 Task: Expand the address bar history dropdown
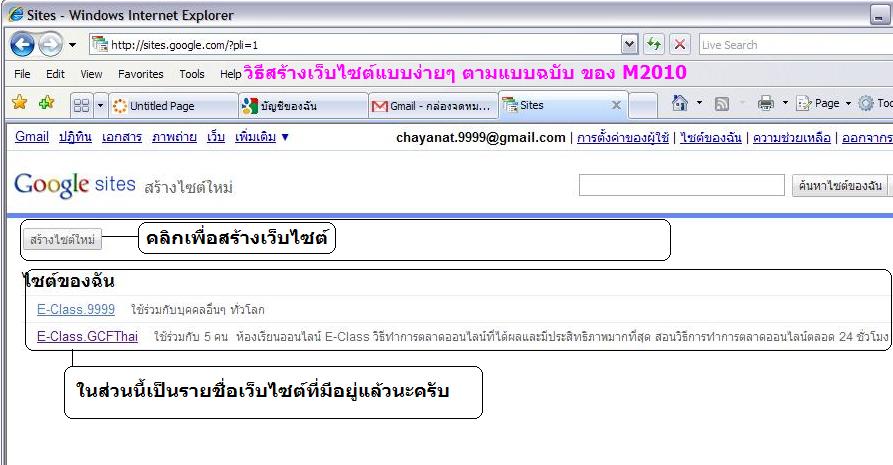click(x=629, y=44)
